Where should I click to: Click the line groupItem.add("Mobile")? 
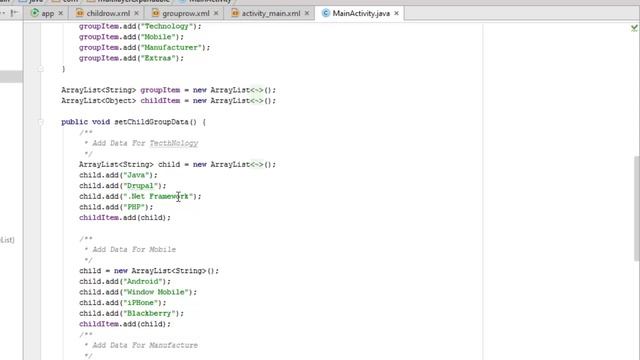click(x=131, y=37)
